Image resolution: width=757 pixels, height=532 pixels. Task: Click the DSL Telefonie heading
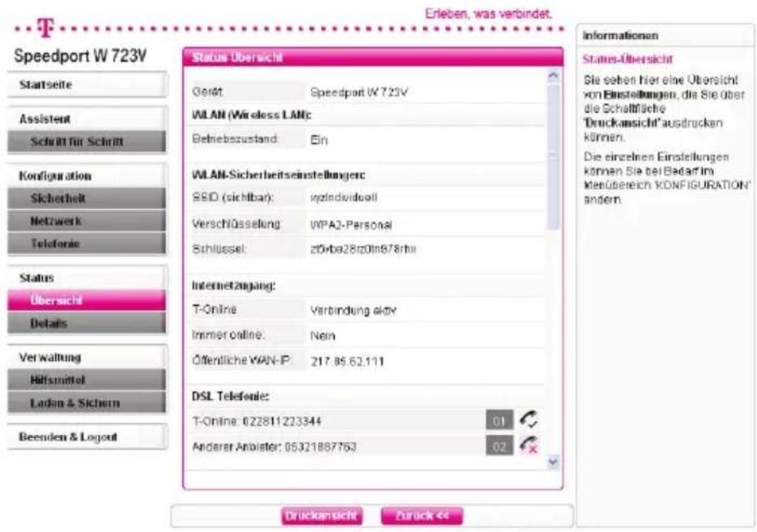(230, 396)
